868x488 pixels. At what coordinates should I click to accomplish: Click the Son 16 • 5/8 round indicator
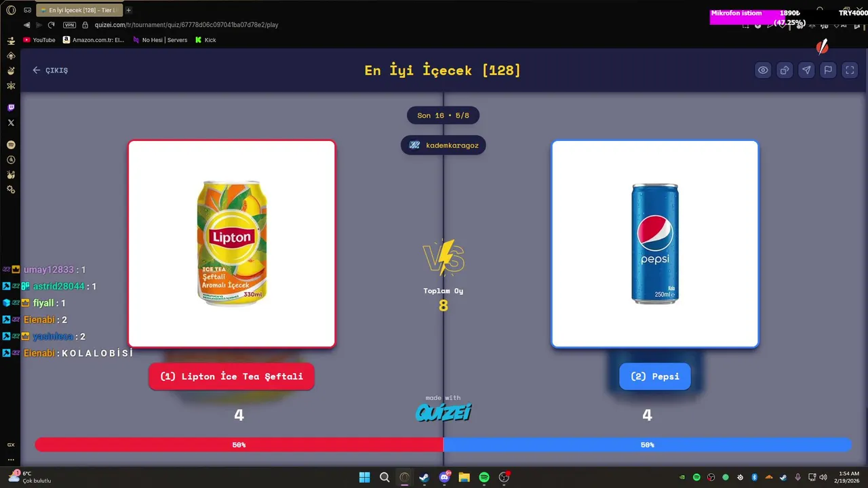pyautogui.click(x=443, y=115)
